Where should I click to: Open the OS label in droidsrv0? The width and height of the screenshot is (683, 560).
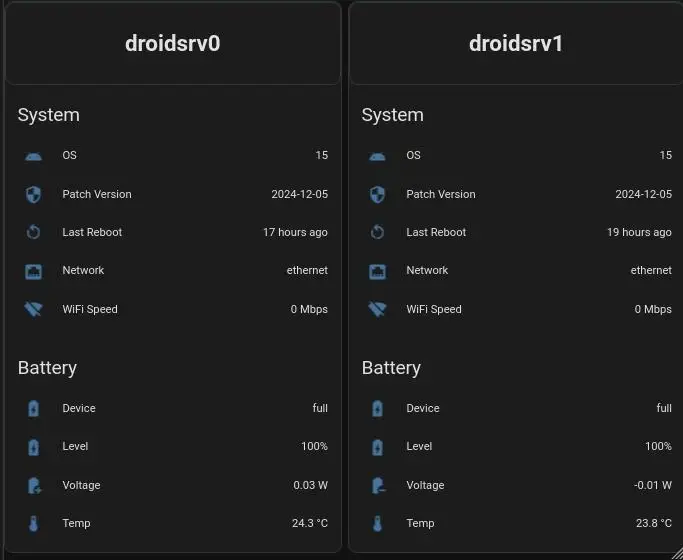click(x=69, y=155)
